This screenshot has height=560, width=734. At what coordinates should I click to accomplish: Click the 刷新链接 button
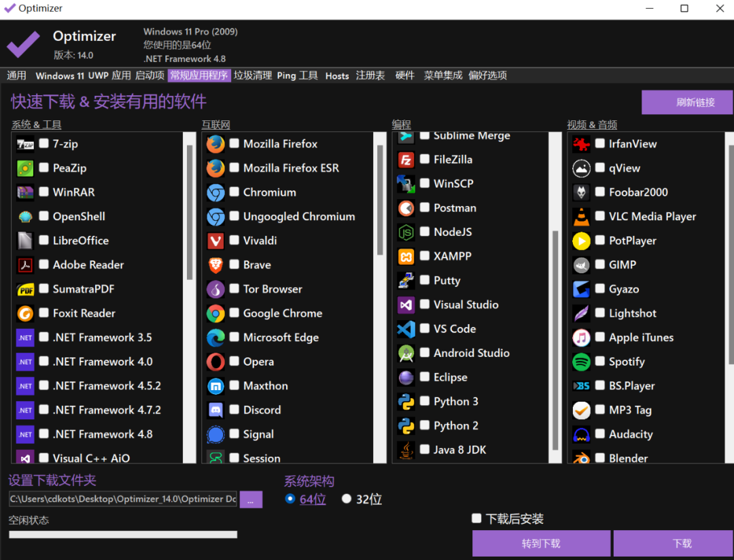686,102
